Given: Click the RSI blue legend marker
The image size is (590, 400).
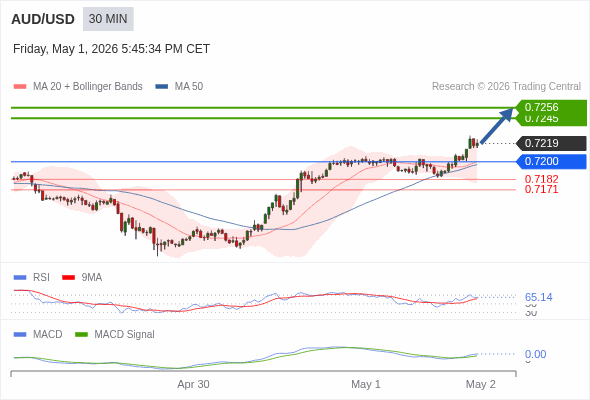Looking at the screenshot, I should (x=20, y=278).
